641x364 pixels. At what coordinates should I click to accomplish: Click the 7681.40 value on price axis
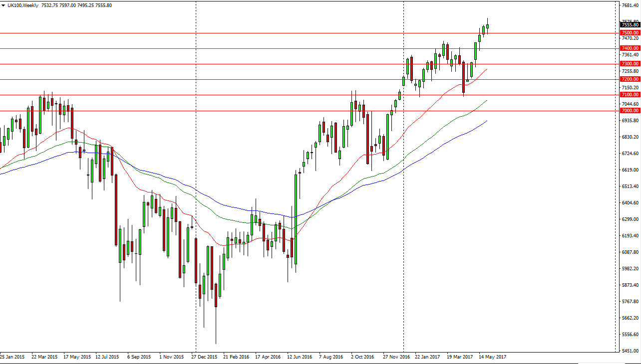[x=630, y=5]
